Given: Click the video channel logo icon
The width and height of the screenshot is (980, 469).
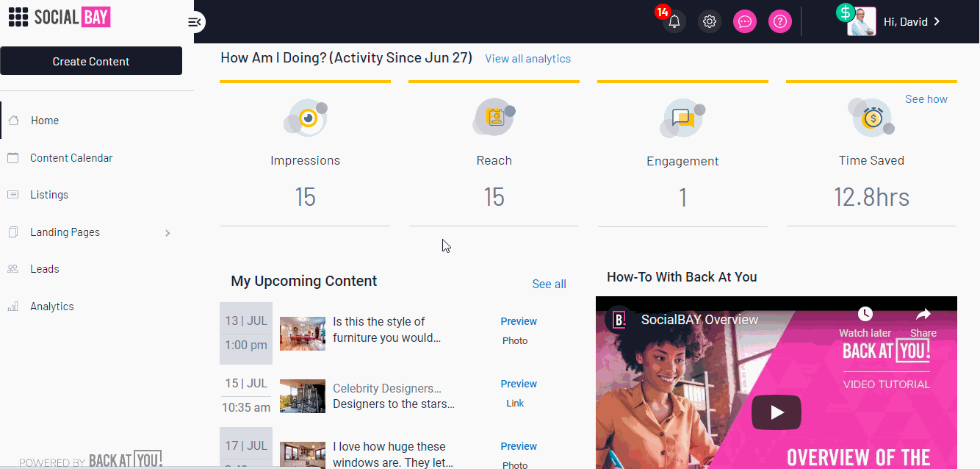Looking at the screenshot, I should pyautogui.click(x=619, y=320).
